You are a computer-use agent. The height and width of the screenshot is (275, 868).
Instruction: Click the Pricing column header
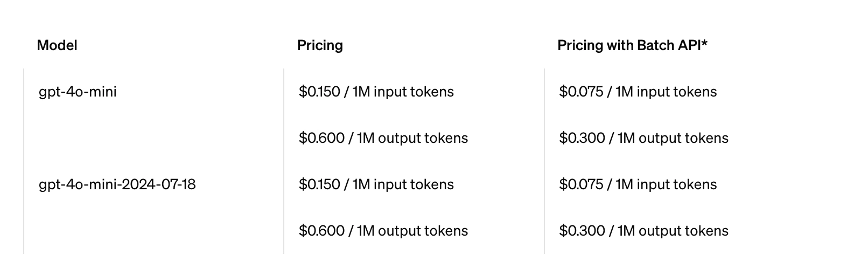pos(320,45)
